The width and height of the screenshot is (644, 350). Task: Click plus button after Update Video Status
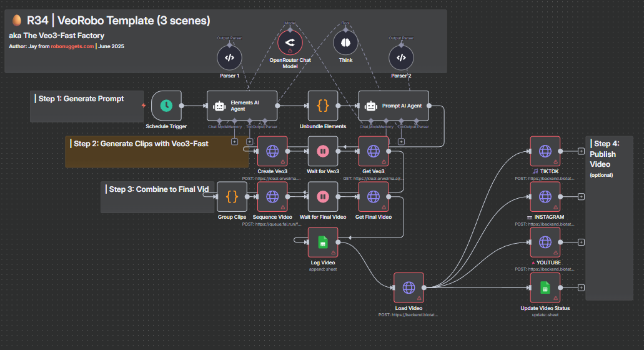(x=582, y=287)
